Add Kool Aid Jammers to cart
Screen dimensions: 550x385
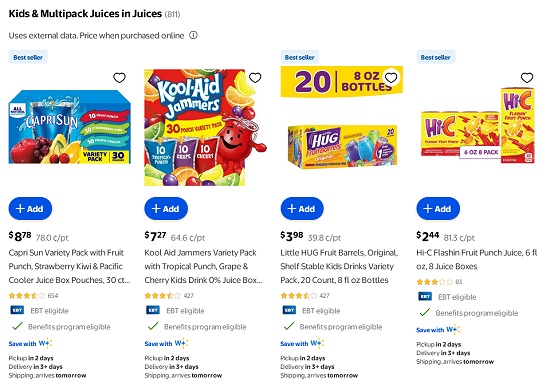point(166,209)
